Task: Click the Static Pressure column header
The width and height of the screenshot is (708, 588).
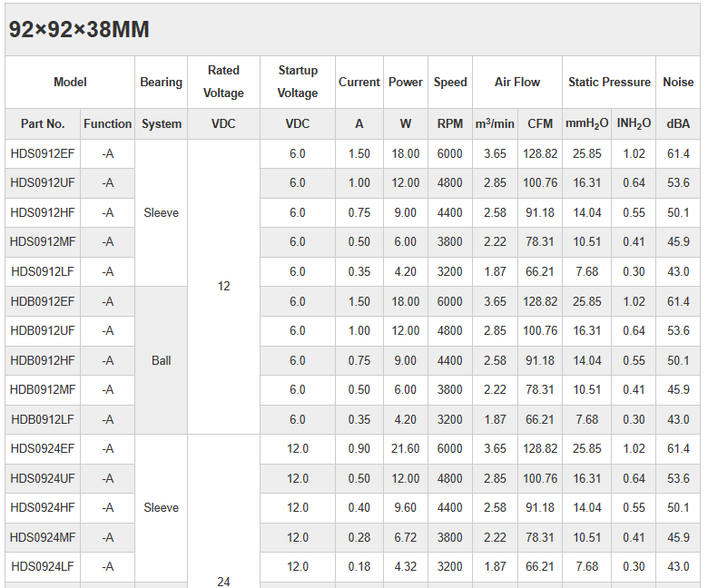Action: (609, 83)
